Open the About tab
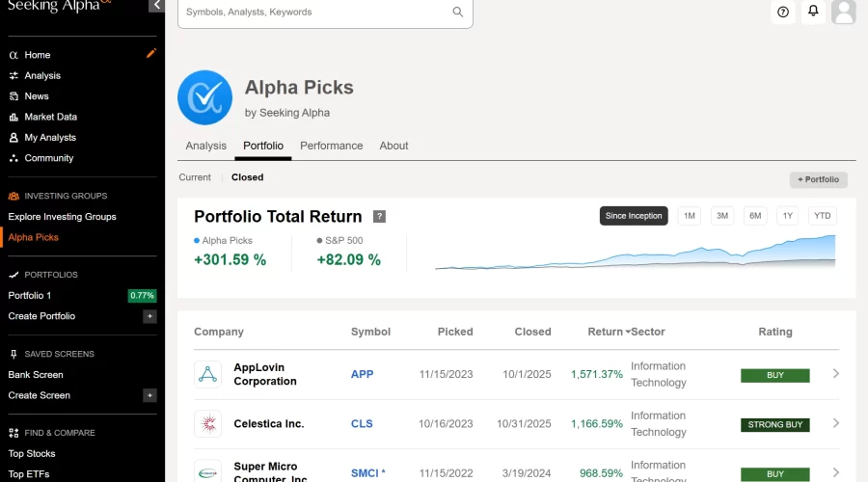 point(393,146)
